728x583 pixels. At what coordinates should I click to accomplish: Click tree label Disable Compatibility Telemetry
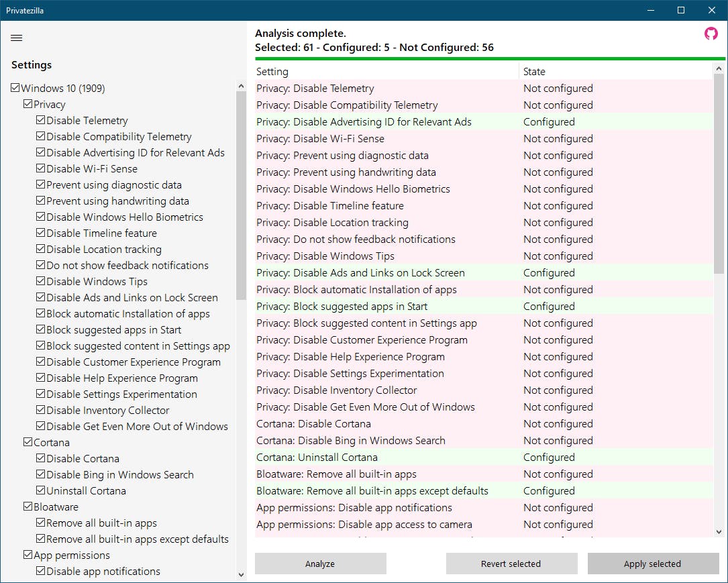click(119, 136)
